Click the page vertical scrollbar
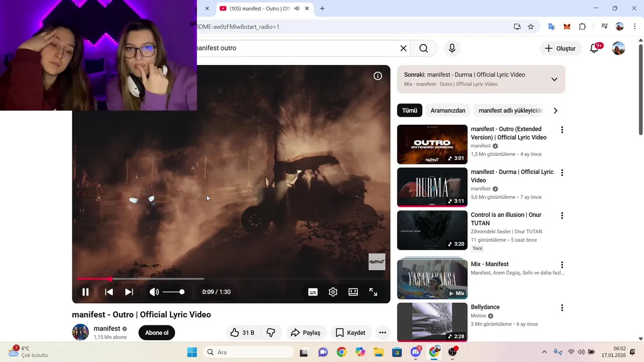The height and width of the screenshot is (362, 644). pyautogui.click(x=640, y=89)
